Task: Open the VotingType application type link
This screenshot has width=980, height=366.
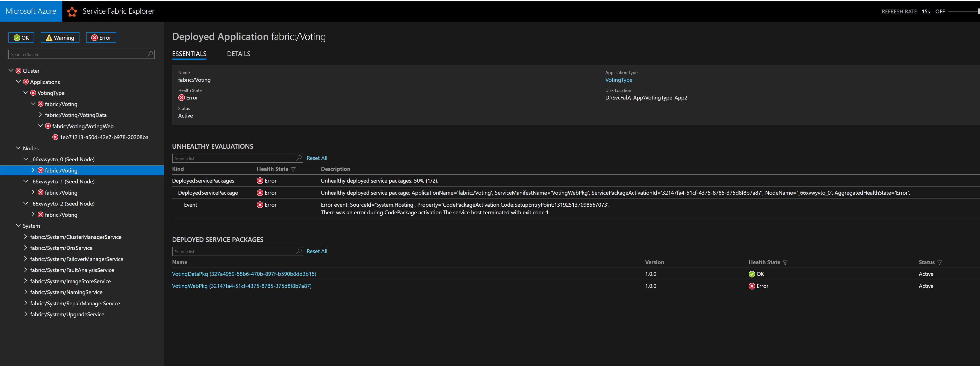Action: (x=619, y=80)
